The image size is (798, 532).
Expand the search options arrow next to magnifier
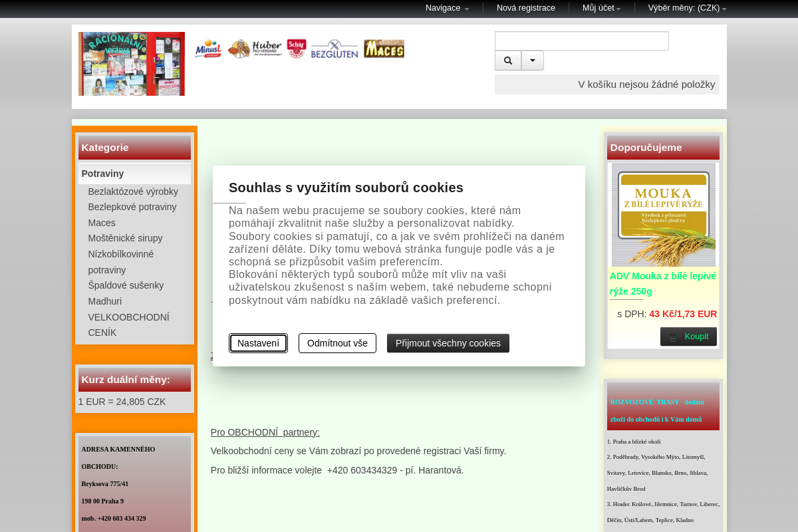(x=532, y=60)
